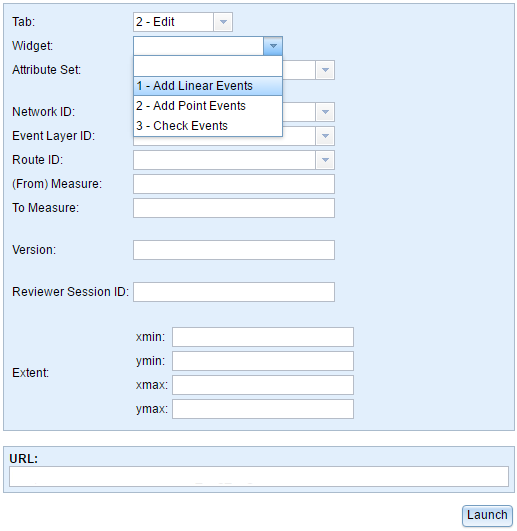Click the To Measure input field
Image resolution: width=517 pixels, height=531 pixels.
234,208
